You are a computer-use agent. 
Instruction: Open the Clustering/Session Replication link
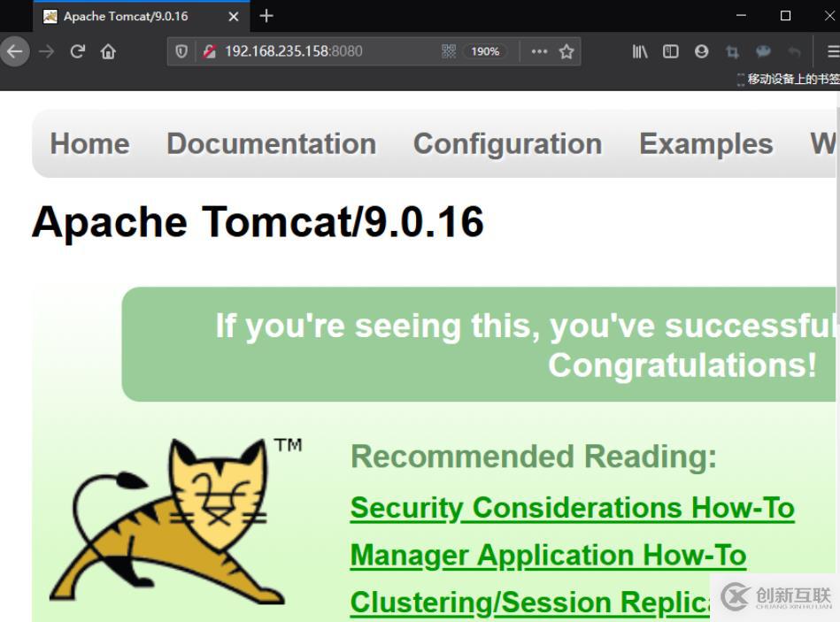pyautogui.click(x=530, y=603)
